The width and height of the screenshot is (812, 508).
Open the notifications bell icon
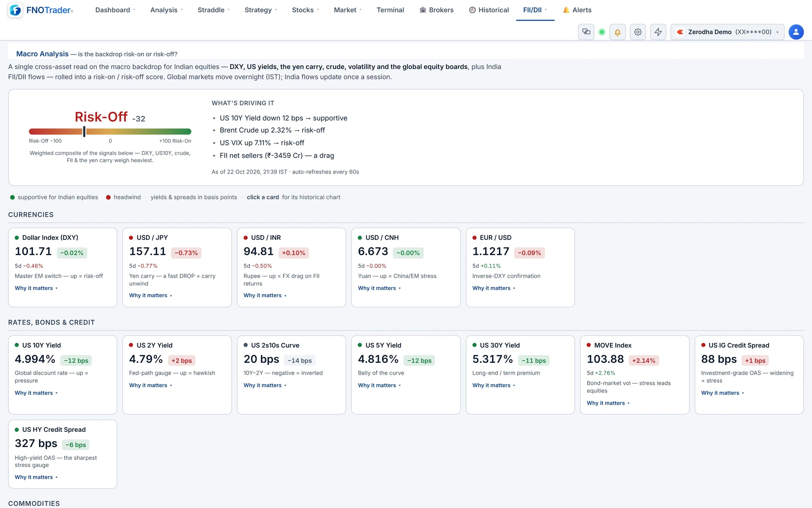click(x=617, y=32)
